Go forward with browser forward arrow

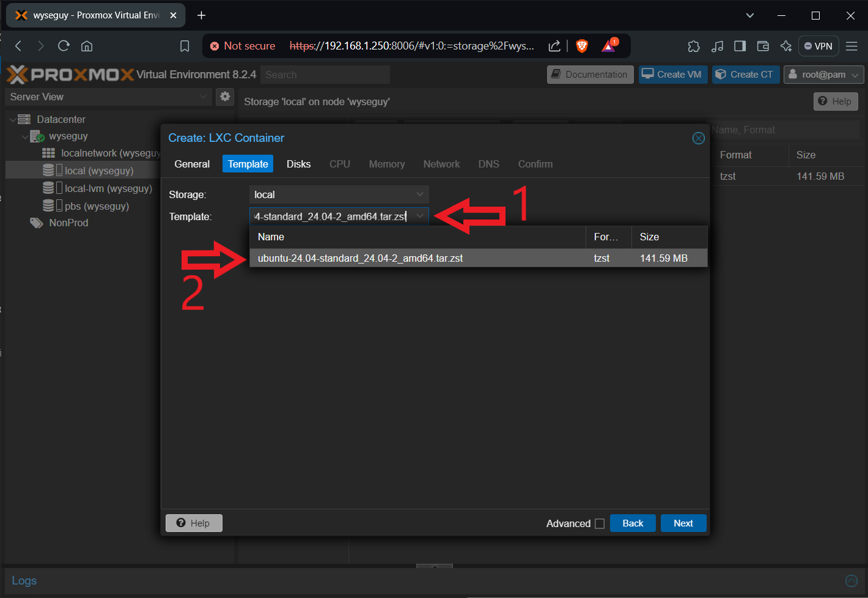[40, 46]
